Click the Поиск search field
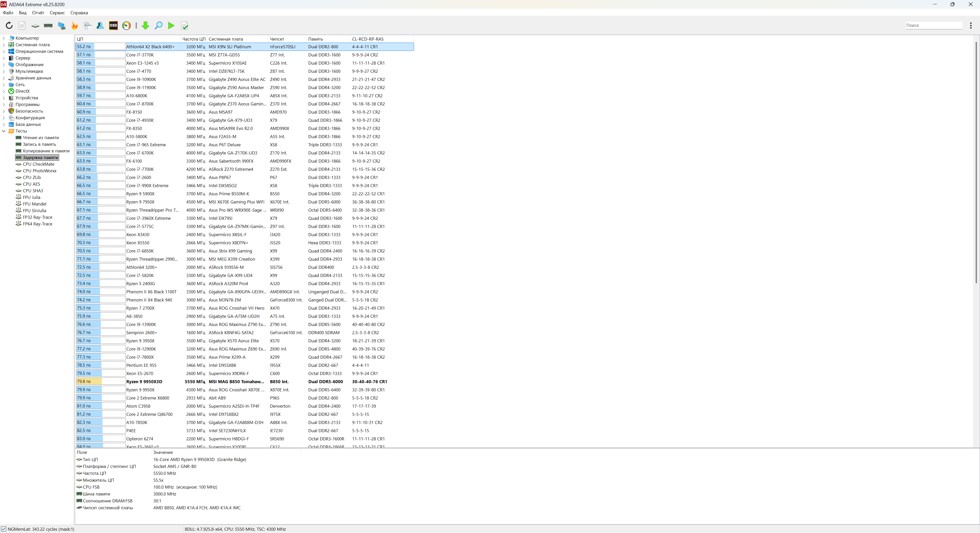This screenshot has width=980, height=533. point(934,26)
